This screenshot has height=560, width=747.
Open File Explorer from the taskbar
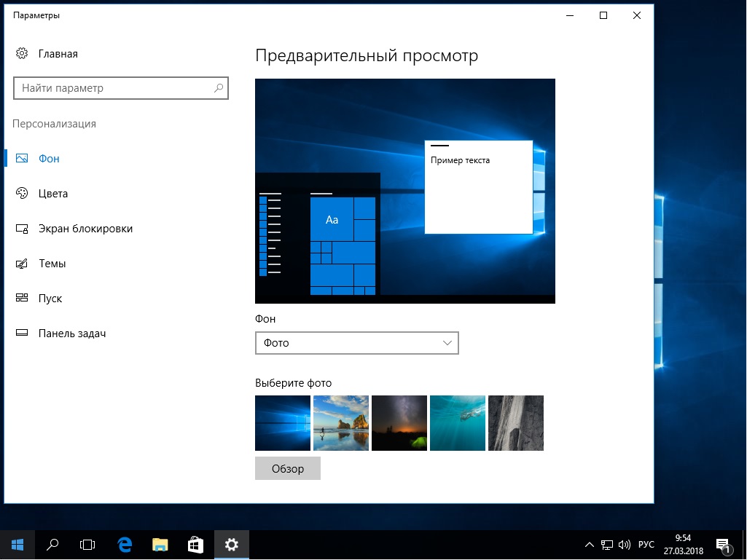click(x=160, y=544)
